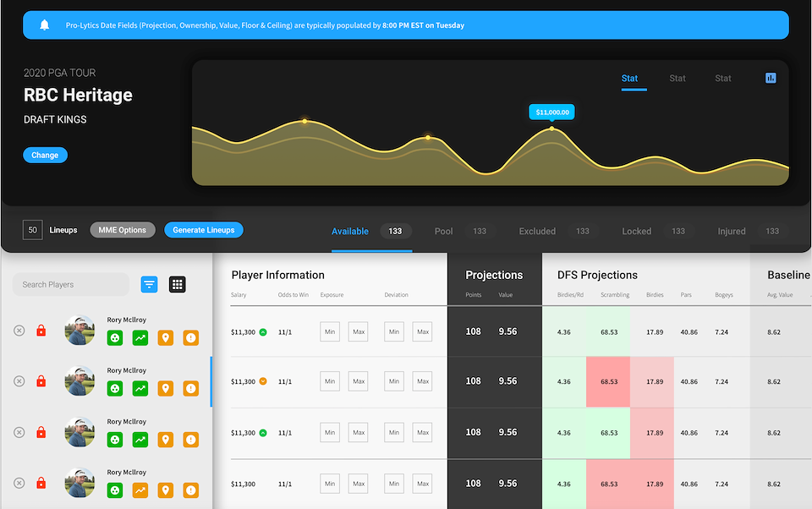Toggle the red lock on the fourth Rory McIlroy row
Image resolution: width=812 pixels, height=509 pixels.
point(41,483)
